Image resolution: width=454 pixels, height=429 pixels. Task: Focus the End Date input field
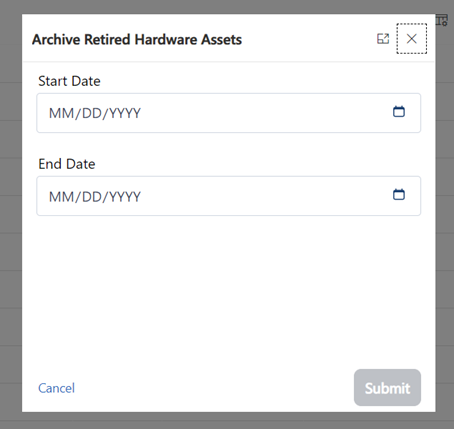229,196
